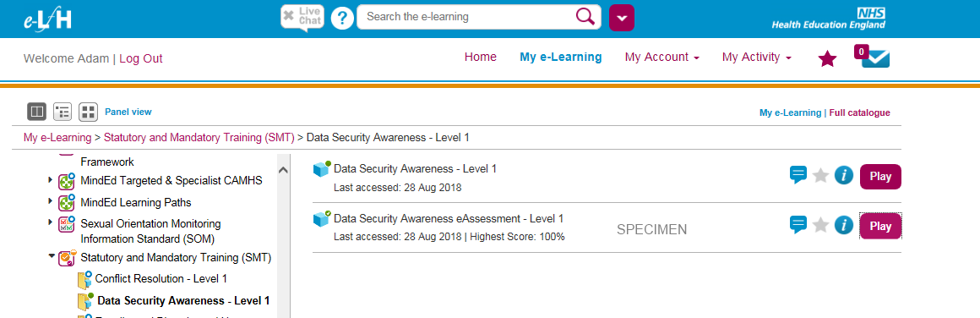Open the My Activity menu

pyautogui.click(x=757, y=57)
